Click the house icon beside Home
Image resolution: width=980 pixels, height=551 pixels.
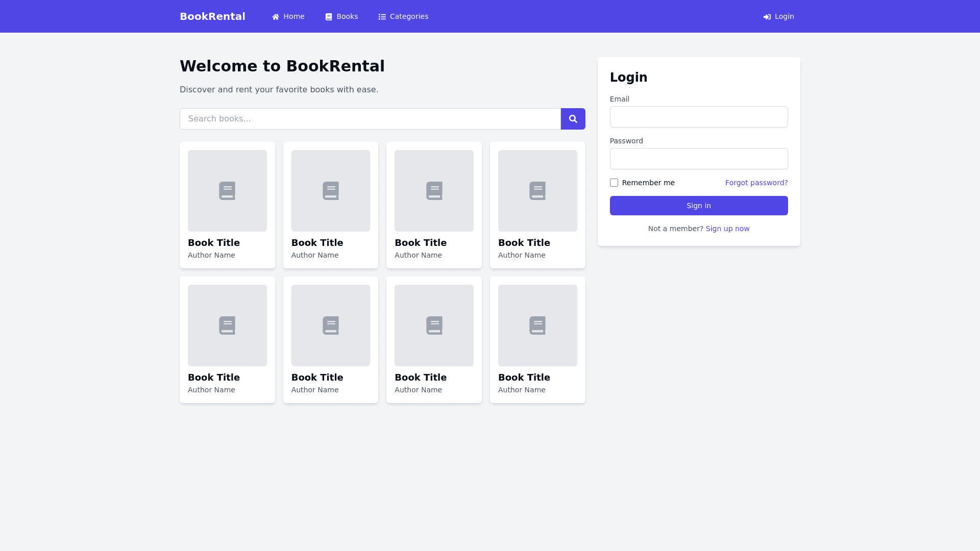[276, 17]
